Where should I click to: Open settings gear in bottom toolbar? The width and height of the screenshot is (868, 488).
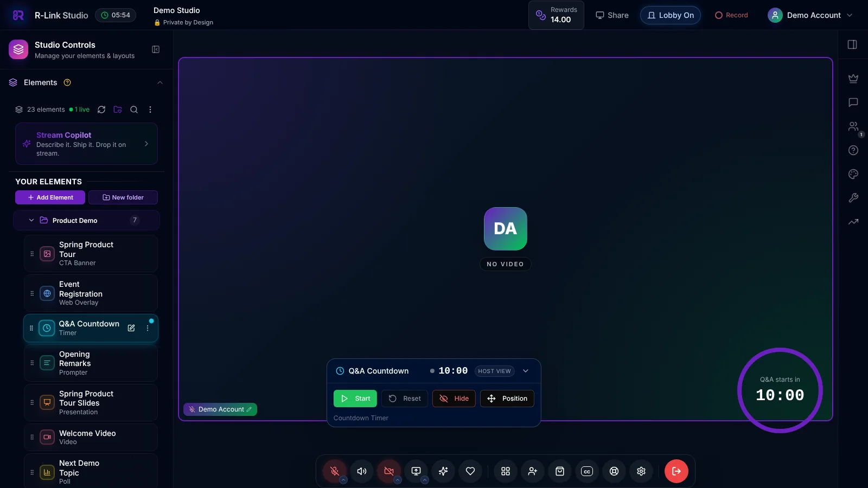pyautogui.click(x=641, y=471)
